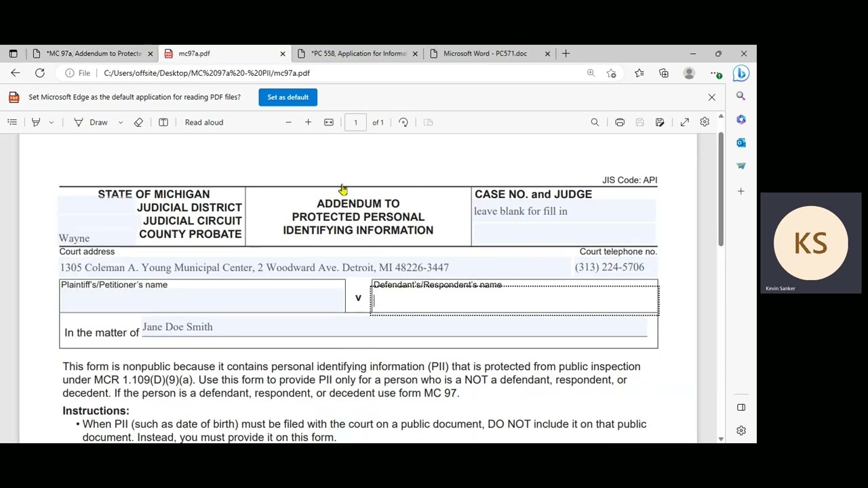
Task: Select the Erase tool
Action: tap(138, 123)
